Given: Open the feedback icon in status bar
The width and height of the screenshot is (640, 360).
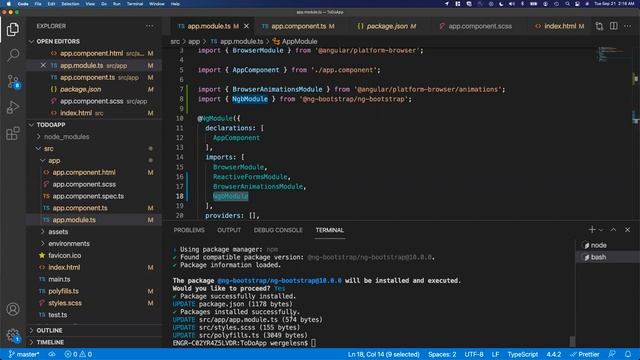Looking at the screenshot, I should (x=611, y=354).
